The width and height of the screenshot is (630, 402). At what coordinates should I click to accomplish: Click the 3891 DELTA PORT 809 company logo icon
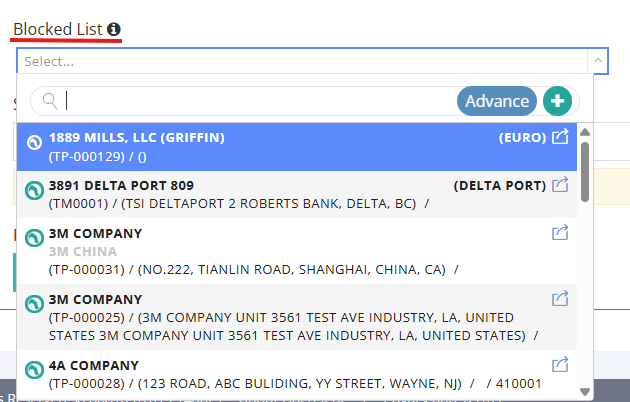click(35, 190)
